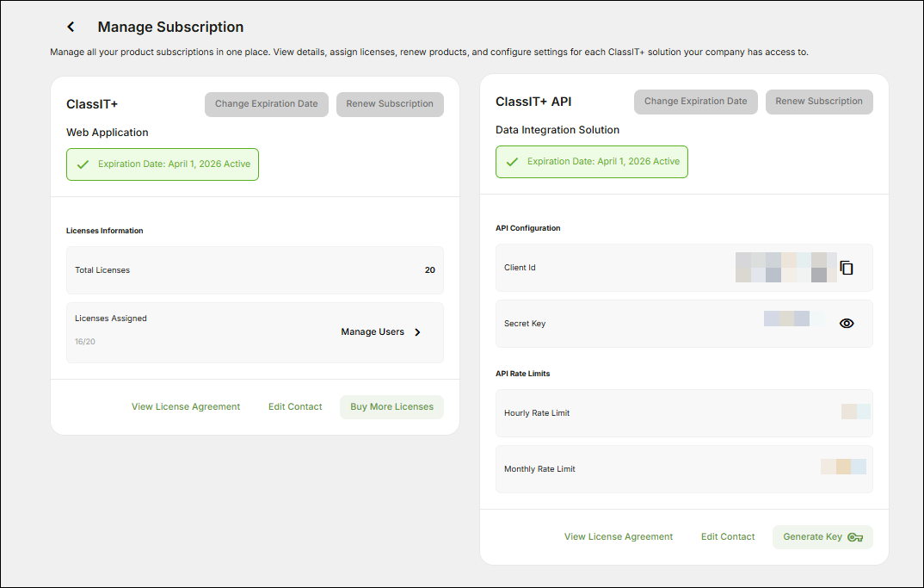Image resolution: width=924 pixels, height=588 pixels.
Task: Edit Contact for ClassIT+ API
Action: pos(727,536)
